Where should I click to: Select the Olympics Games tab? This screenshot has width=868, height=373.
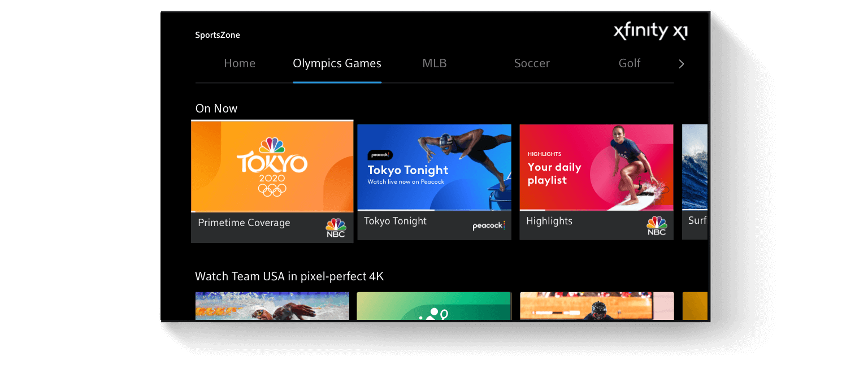pos(337,63)
